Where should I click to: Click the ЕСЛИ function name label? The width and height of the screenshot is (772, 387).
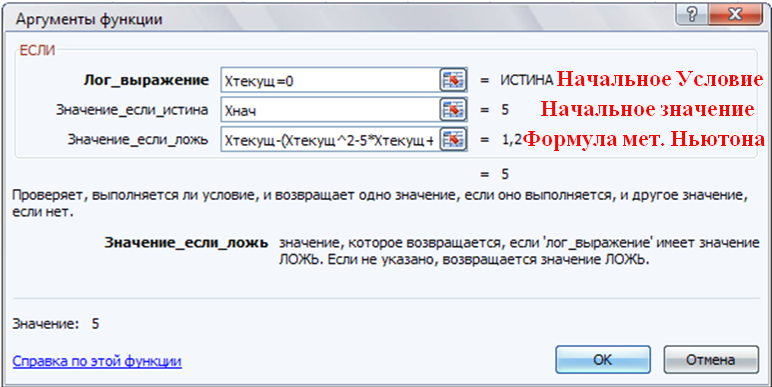[37, 49]
